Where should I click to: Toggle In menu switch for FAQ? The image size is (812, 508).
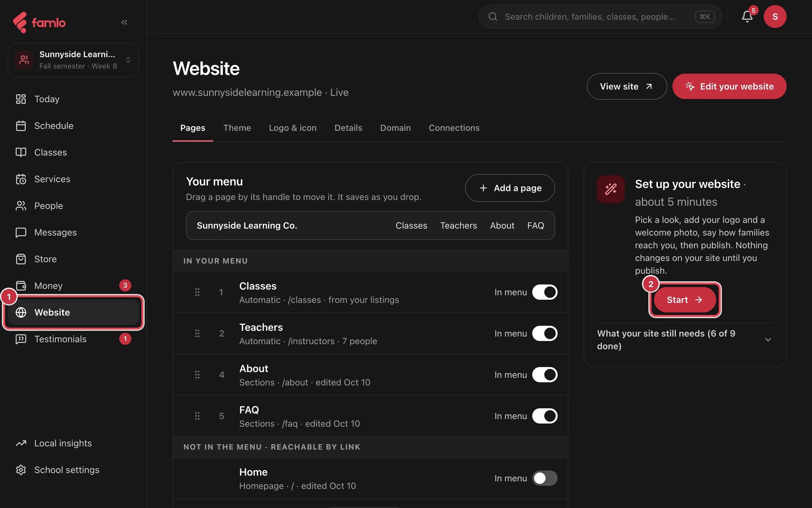[545, 416]
